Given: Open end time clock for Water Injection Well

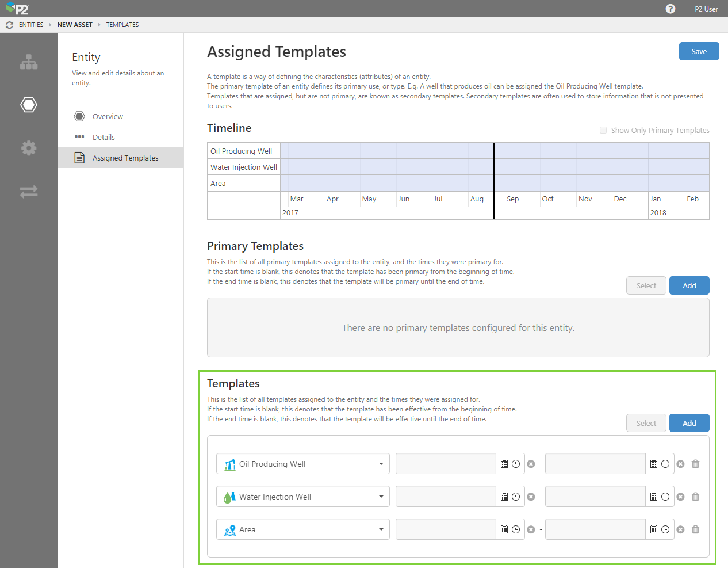Looking at the screenshot, I should pyautogui.click(x=665, y=497).
